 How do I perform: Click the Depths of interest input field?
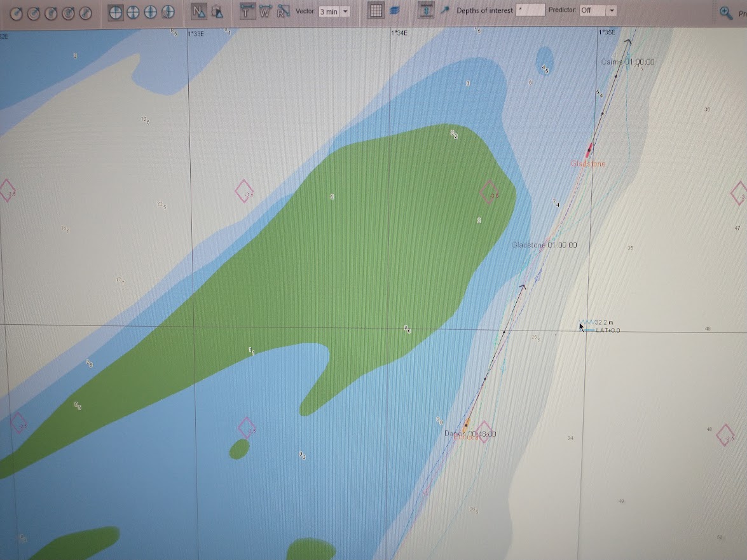[530, 11]
